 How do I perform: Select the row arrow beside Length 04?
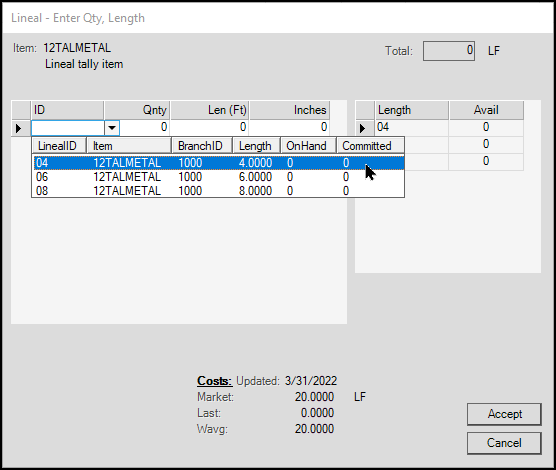(362, 128)
